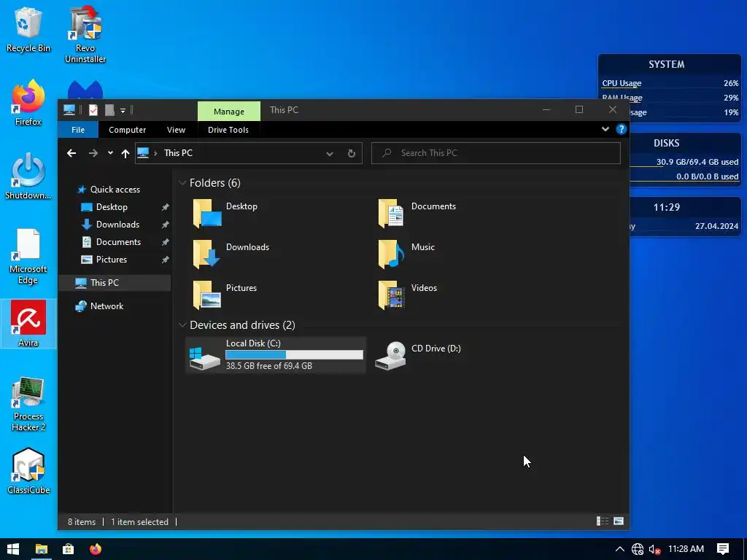Open the Recycle Bin desktop icon
Screen dimensions: 747x560
pos(28,29)
